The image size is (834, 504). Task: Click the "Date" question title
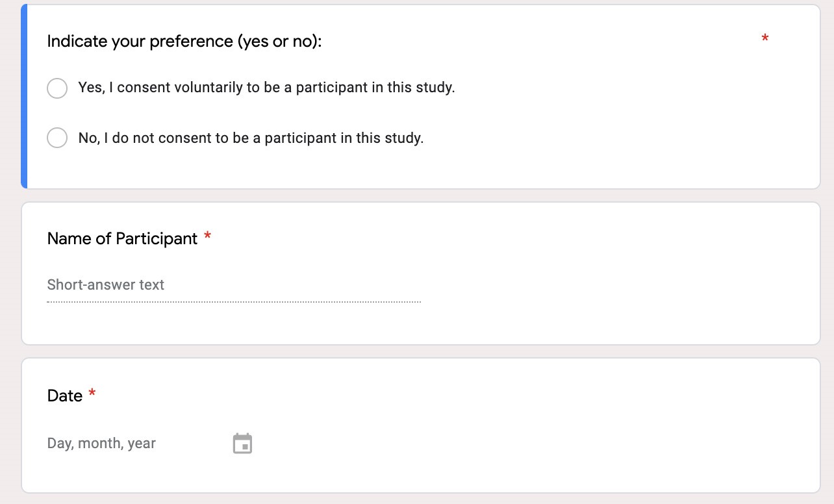pyautogui.click(x=65, y=396)
